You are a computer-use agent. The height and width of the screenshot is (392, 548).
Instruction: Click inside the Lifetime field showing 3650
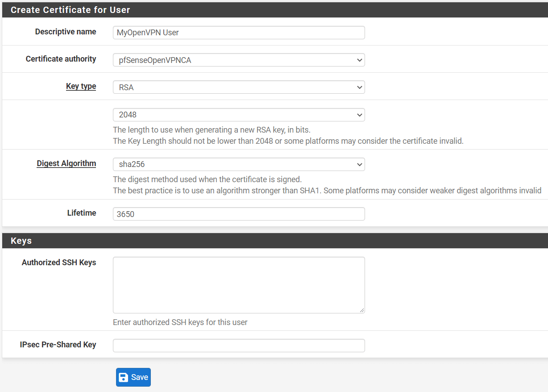tap(239, 214)
